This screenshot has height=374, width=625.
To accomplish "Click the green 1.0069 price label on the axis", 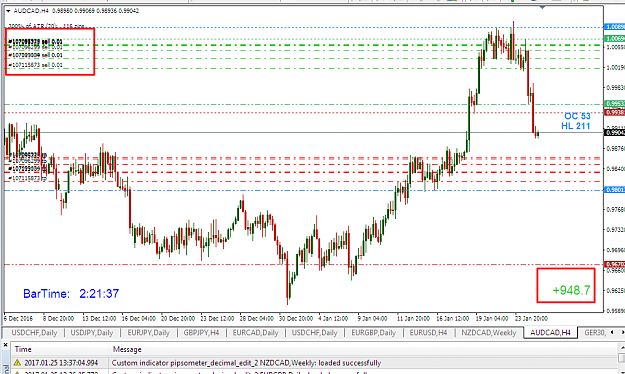I will coord(615,38).
